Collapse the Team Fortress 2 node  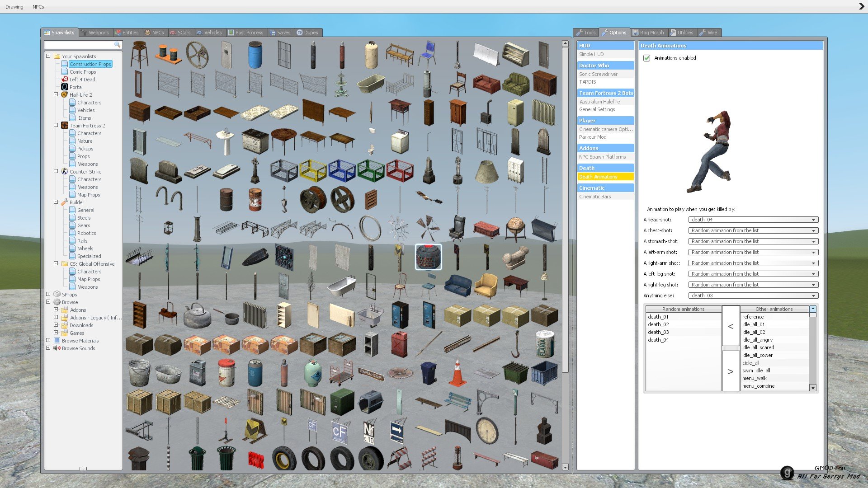(56, 125)
